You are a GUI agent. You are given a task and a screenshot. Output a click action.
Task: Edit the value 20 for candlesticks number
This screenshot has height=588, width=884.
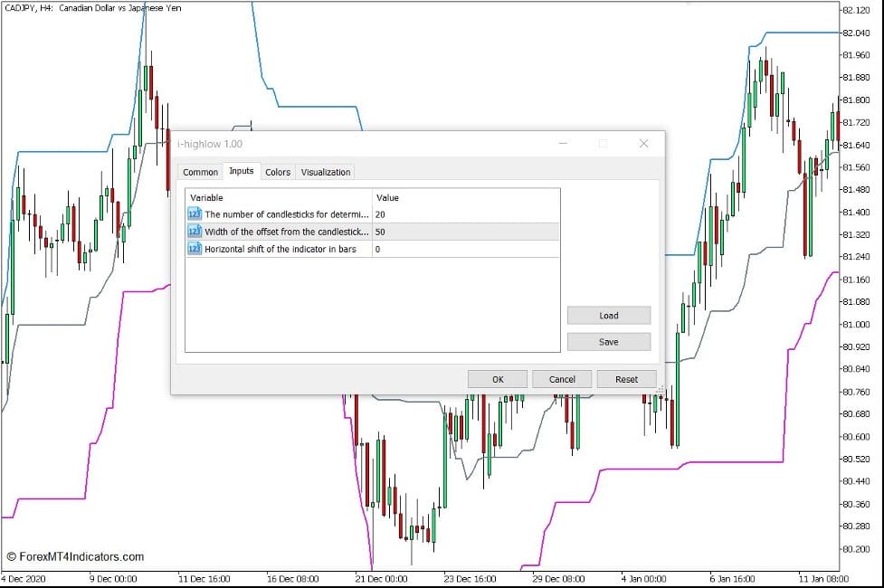[x=382, y=213]
